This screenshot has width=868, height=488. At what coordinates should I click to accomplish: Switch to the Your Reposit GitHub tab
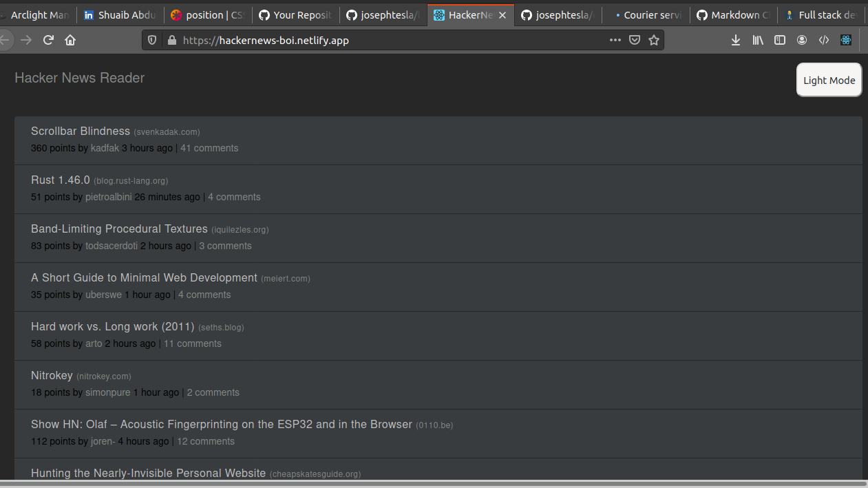point(295,14)
